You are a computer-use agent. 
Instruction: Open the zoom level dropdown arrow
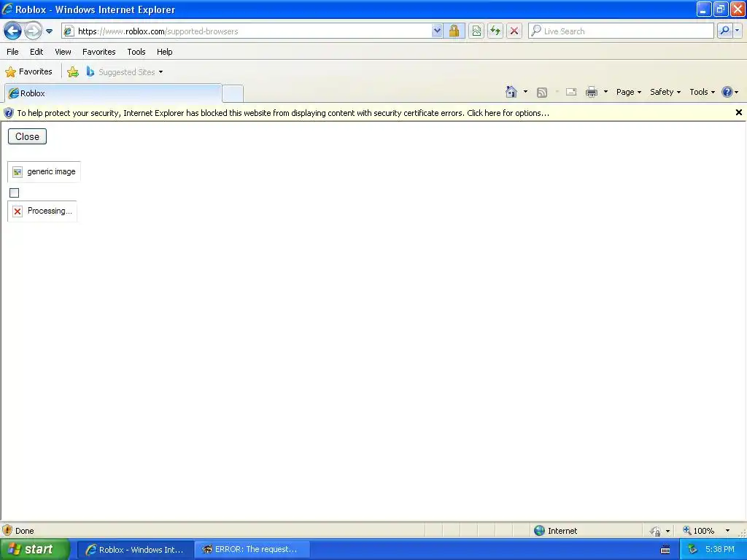[727, 531]
